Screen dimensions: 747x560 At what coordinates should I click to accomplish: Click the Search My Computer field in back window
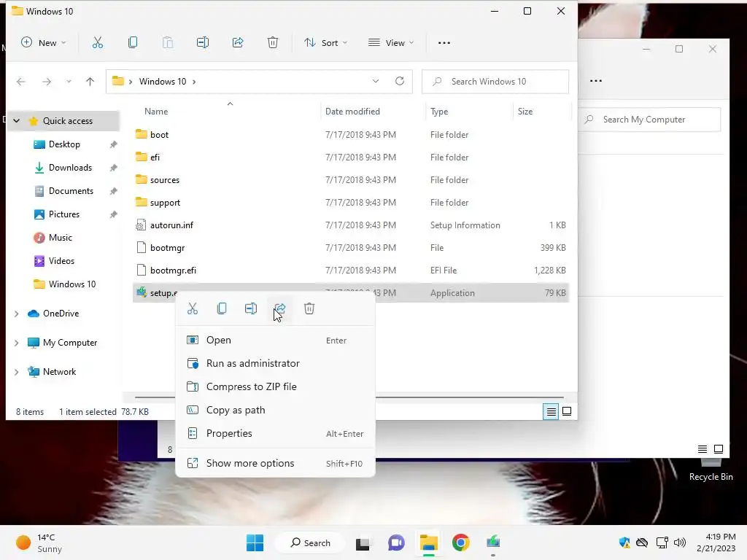tap(650, 120)
